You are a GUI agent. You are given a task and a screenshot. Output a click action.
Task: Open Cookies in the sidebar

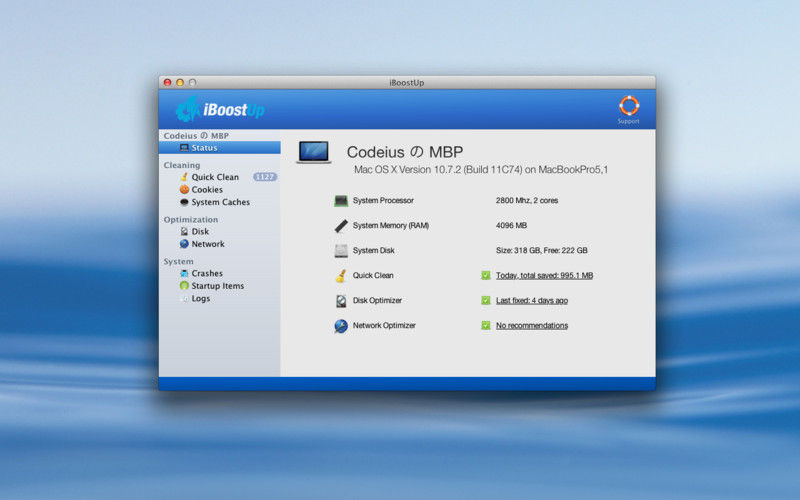[207, 189]
